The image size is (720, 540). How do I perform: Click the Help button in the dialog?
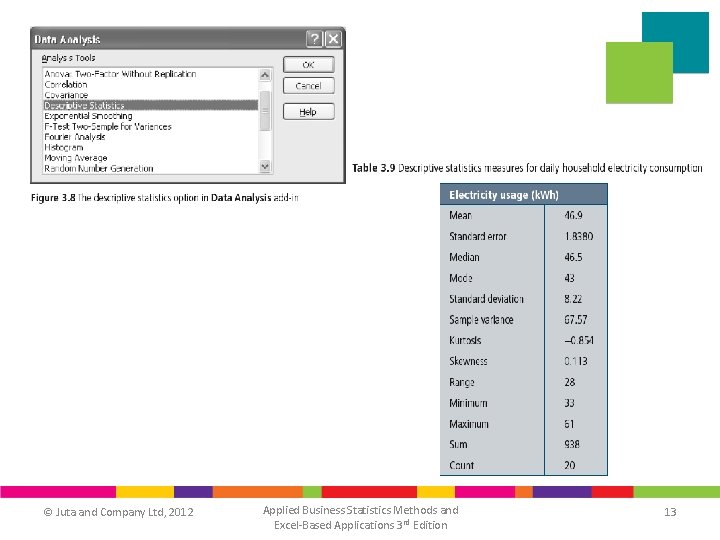pyautogui.click(x=309, y=112)
